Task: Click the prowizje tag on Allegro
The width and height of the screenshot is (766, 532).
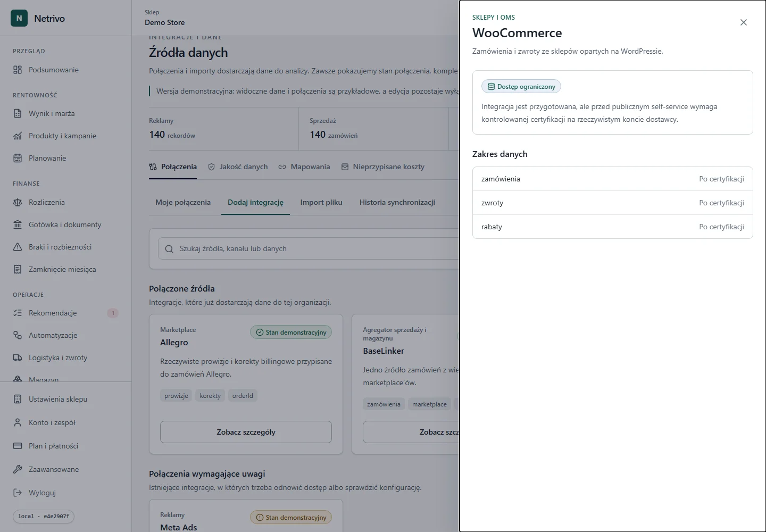Action: (x=176, y=396)
